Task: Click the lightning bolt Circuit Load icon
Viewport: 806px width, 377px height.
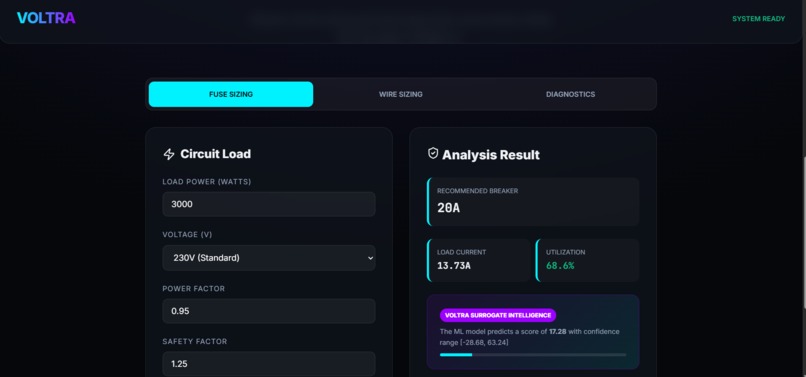Action: click(169, 154)
